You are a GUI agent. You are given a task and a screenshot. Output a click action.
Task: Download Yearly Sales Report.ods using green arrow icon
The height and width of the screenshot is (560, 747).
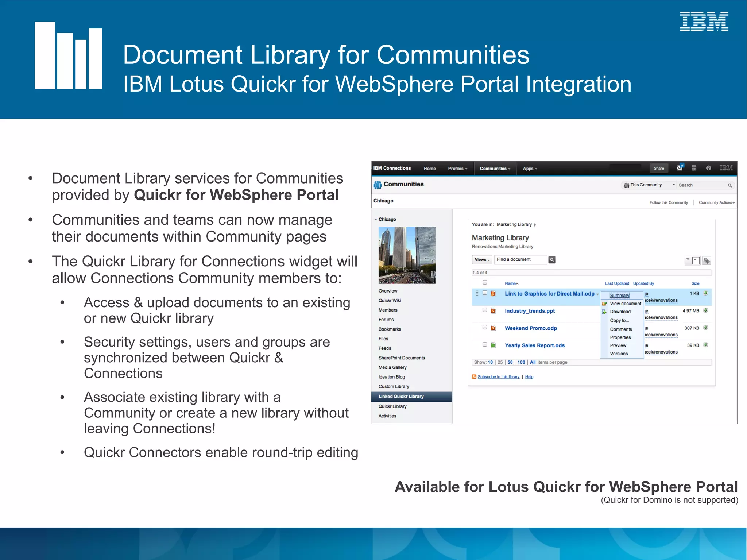pos(706,345)
